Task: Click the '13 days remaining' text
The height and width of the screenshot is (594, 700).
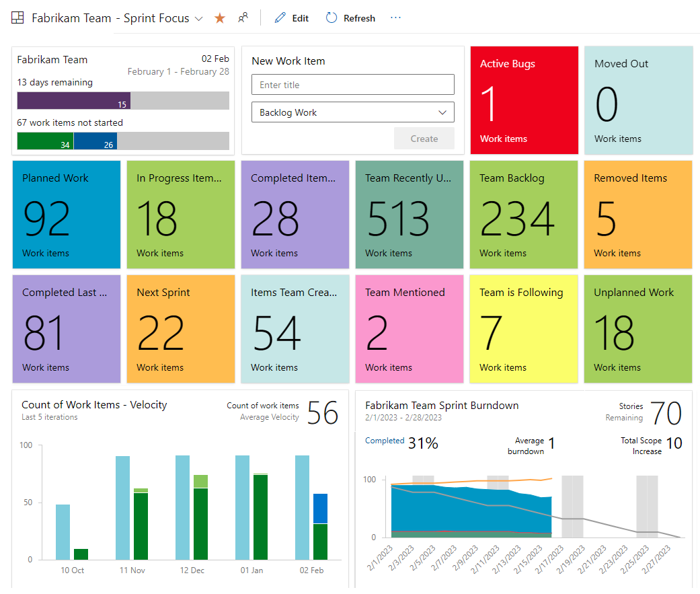Action: pyautogui.click(x=55, y=83)
